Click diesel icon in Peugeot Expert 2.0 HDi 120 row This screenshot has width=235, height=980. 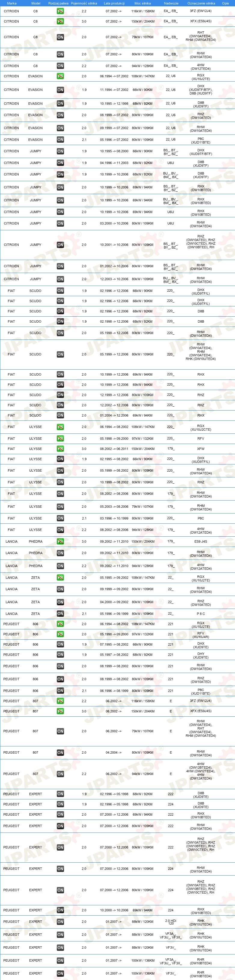(60, 922)
